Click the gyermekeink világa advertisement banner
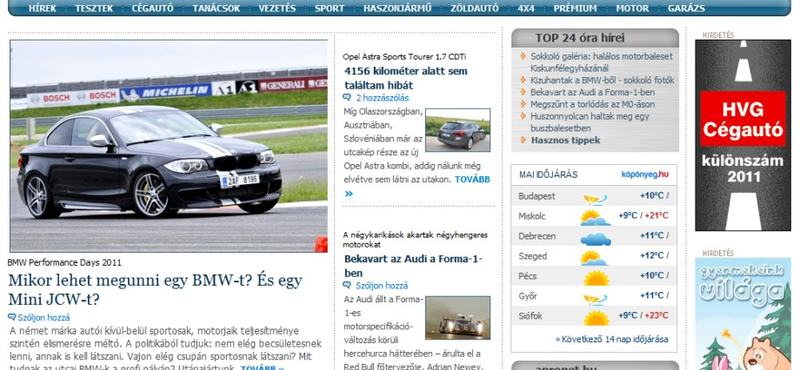The height and width of the screenshot is (370, 800). tap(743, 314)
